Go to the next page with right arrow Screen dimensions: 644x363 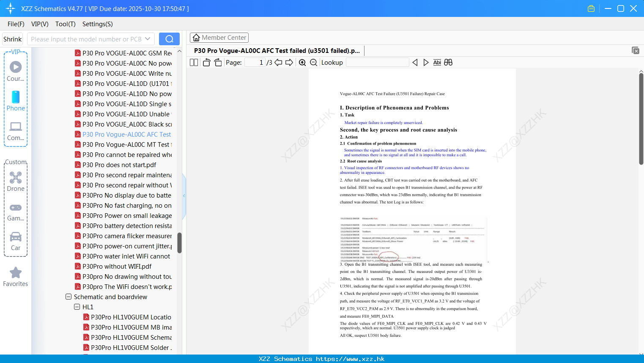[289, 62]
